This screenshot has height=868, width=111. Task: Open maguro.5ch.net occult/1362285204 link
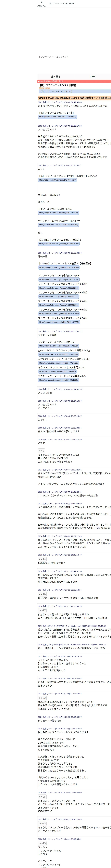pyautogui.click(x=58, y=213)
